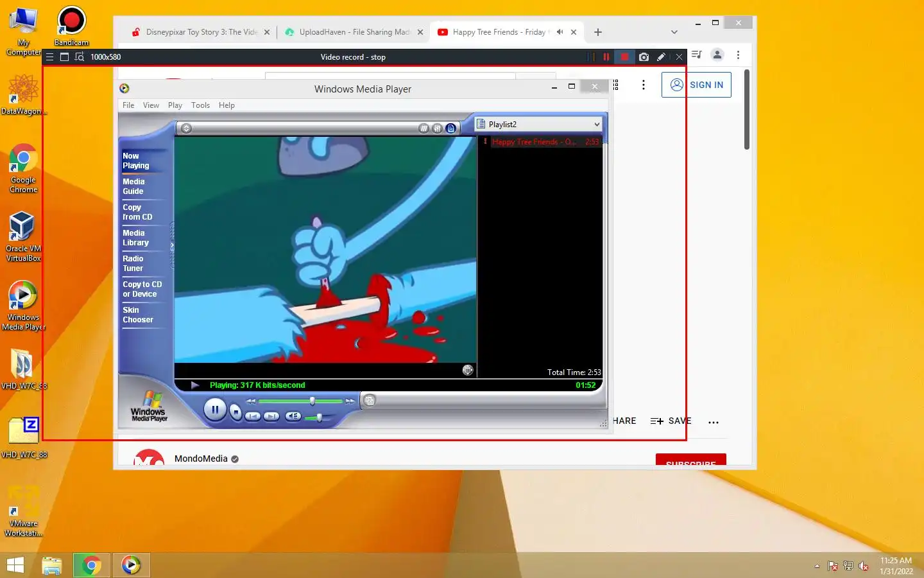Open a new Chrome tab
924x578 pixels.
[x=598, y=32]
